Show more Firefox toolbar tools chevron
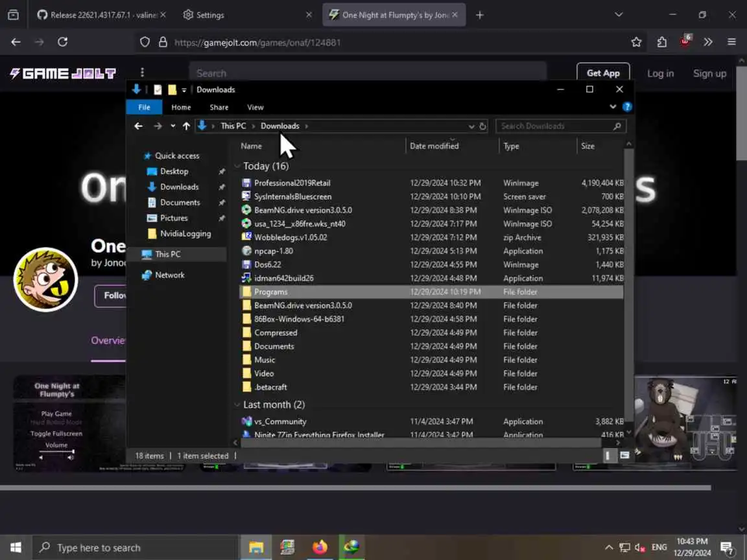The height and width of the screenshot is (560, 747). tap(708, 42)
